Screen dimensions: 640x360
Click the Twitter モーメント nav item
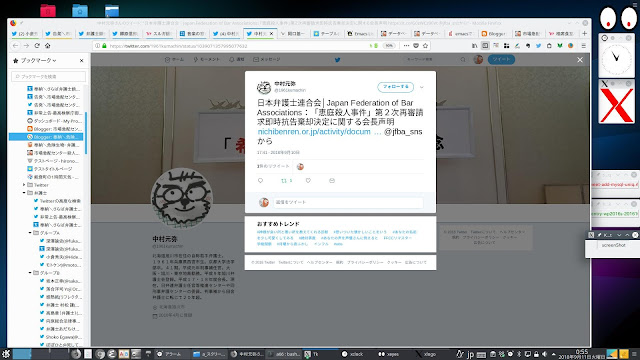pos(207,60)
